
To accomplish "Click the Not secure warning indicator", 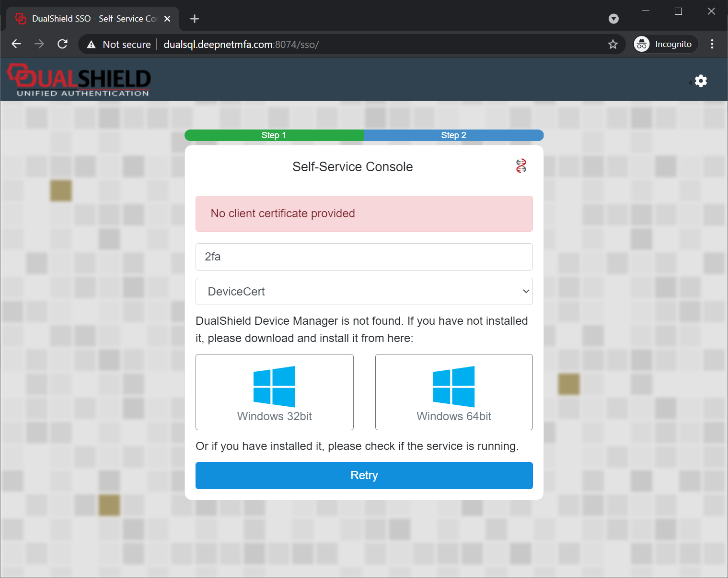I will (x=118, y=45).
